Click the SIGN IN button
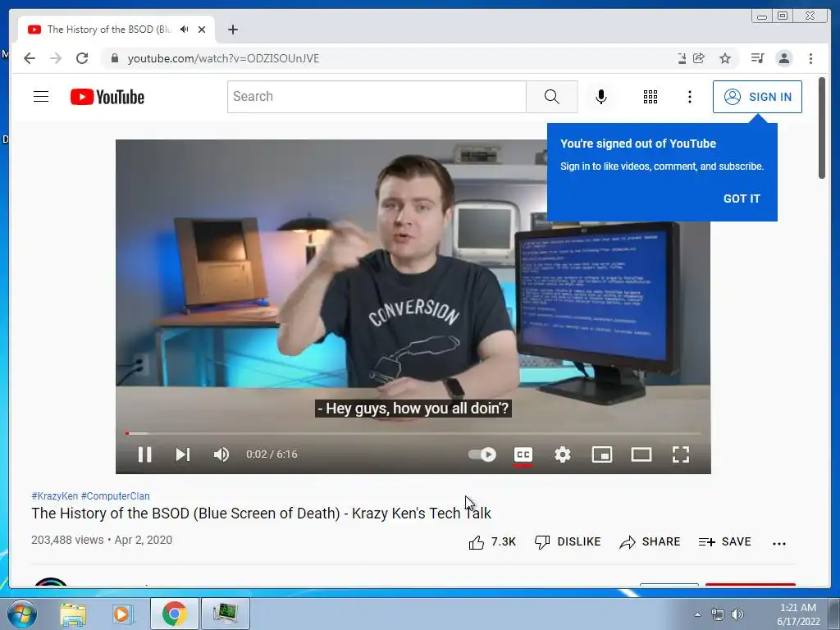 point(757,97)
